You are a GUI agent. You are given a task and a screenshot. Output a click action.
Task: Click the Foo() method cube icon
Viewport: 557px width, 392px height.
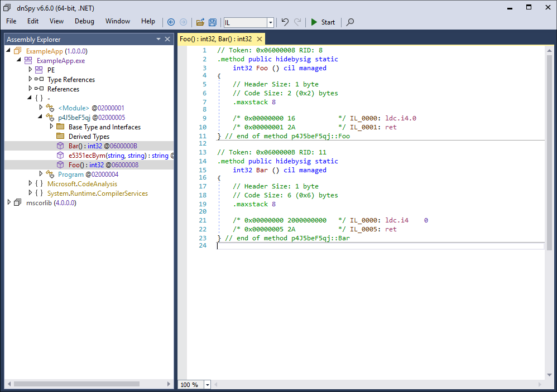click(x=60, y=165)
